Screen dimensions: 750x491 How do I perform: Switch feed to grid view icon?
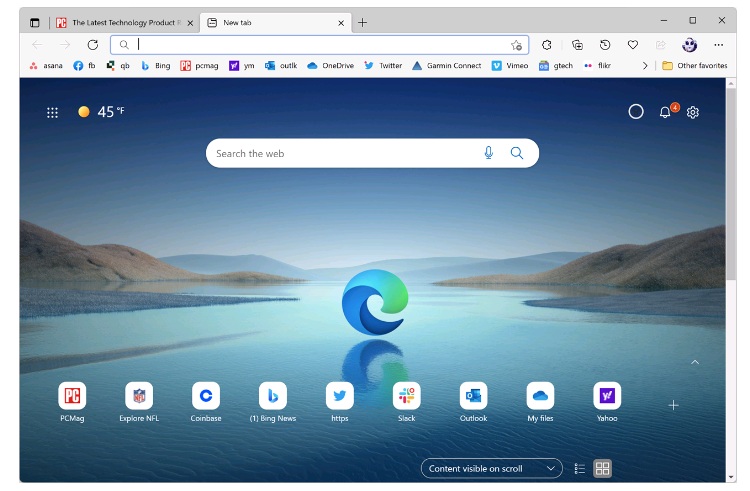click(602, 469)
